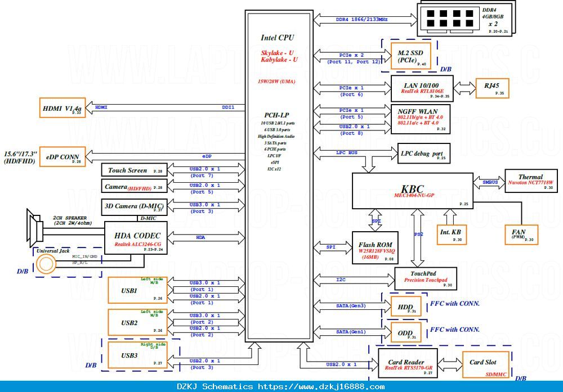Click the I2C bus label
The image size is (563, 392).
pos(341,280)
